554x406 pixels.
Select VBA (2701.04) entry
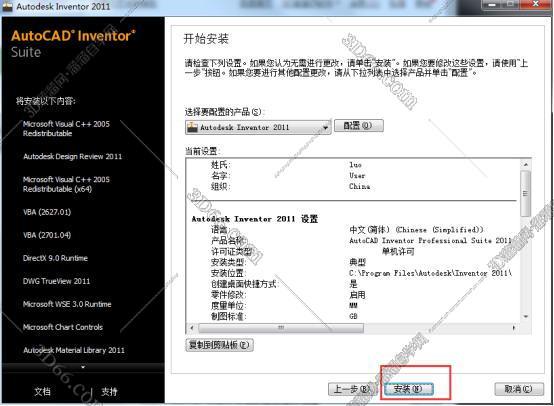click(47, 235)
